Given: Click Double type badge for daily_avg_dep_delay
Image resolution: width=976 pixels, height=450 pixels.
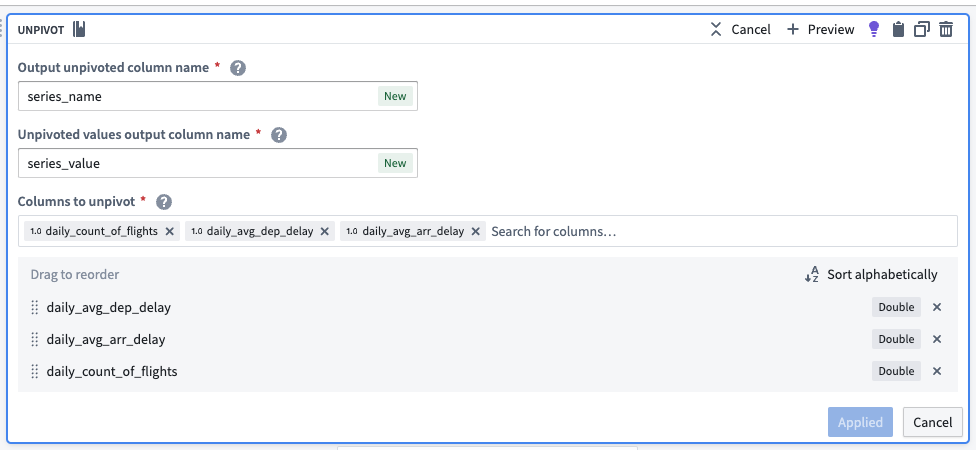Looking at the screenshot, I should (896, 307).
